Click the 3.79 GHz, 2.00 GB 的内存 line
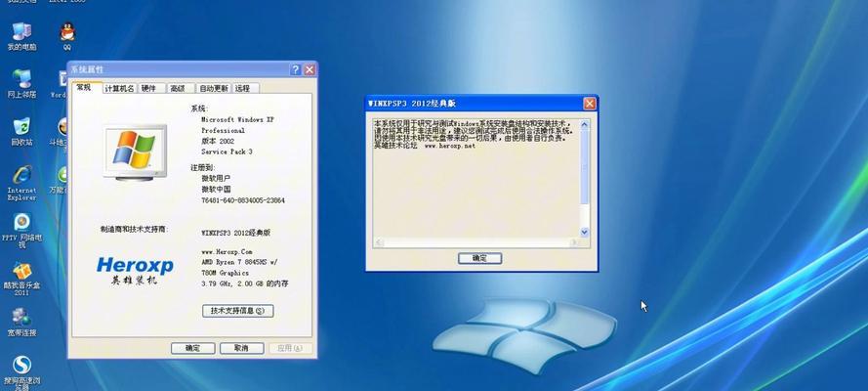This screenshot has height=391, width=868. click(x=245, y=283)
